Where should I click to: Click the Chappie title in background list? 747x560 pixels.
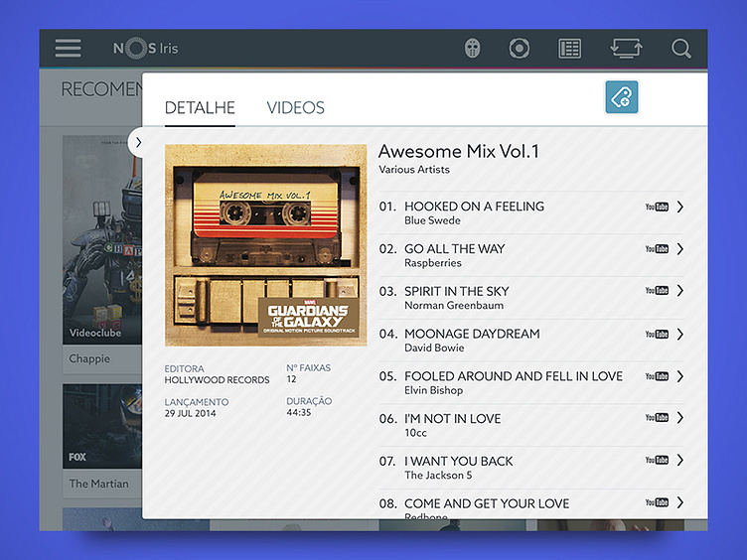pyautogui.click(x=89, y=358)
